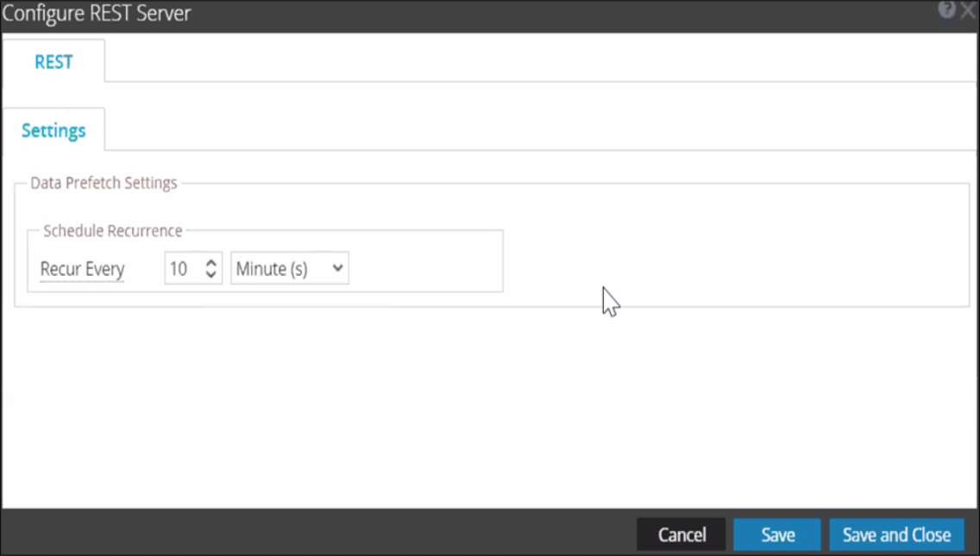Switch to the REST tab
The image size is (980, 556).
(53, 62)
